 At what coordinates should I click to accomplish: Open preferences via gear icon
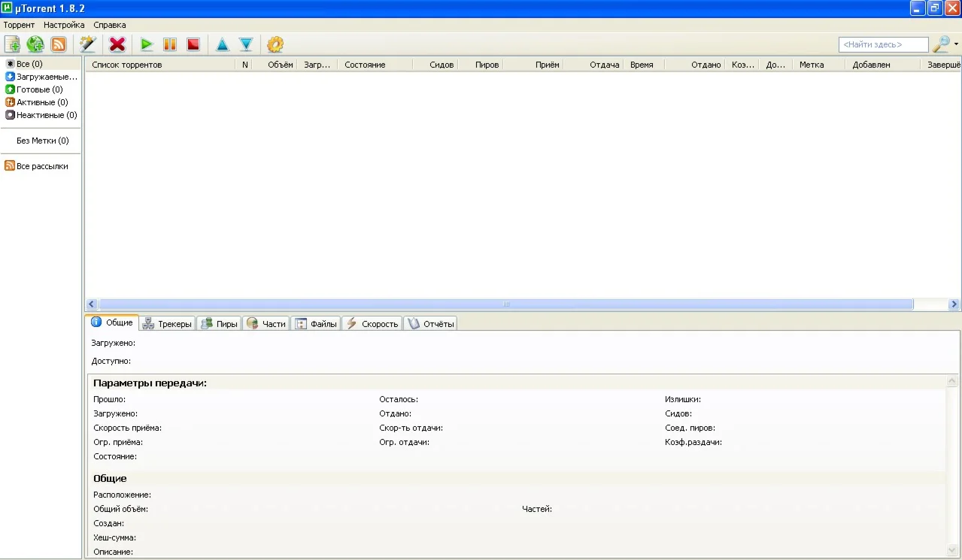[x=275, y=44]
